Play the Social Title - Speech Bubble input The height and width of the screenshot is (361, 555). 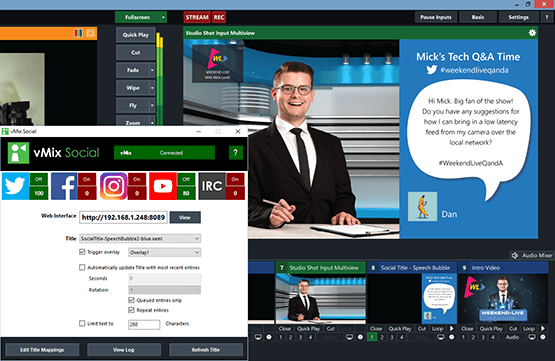tap(452, 328)
